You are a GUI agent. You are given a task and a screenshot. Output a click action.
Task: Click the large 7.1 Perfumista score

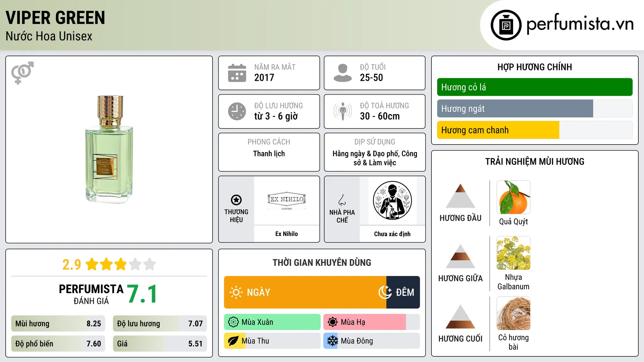(142, 294)
